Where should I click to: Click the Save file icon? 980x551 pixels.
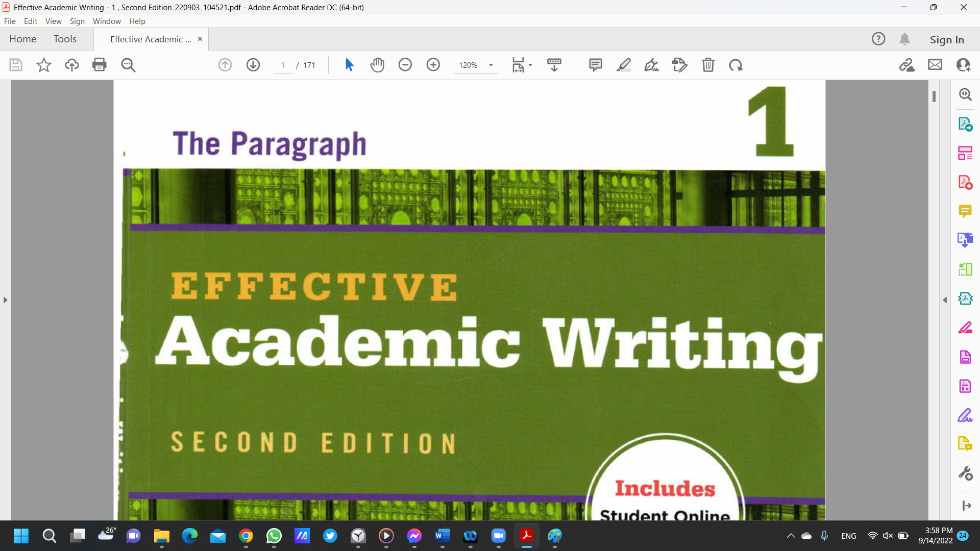[16, 65]
